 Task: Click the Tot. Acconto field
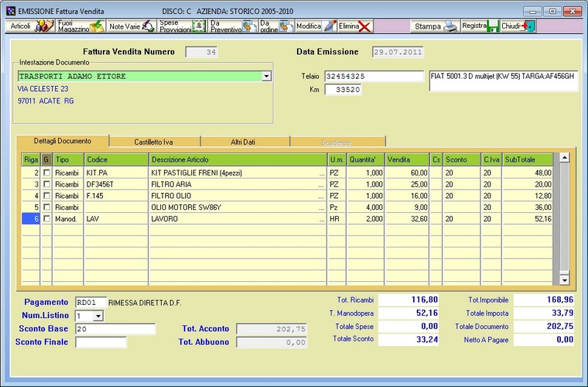[271, 329]
